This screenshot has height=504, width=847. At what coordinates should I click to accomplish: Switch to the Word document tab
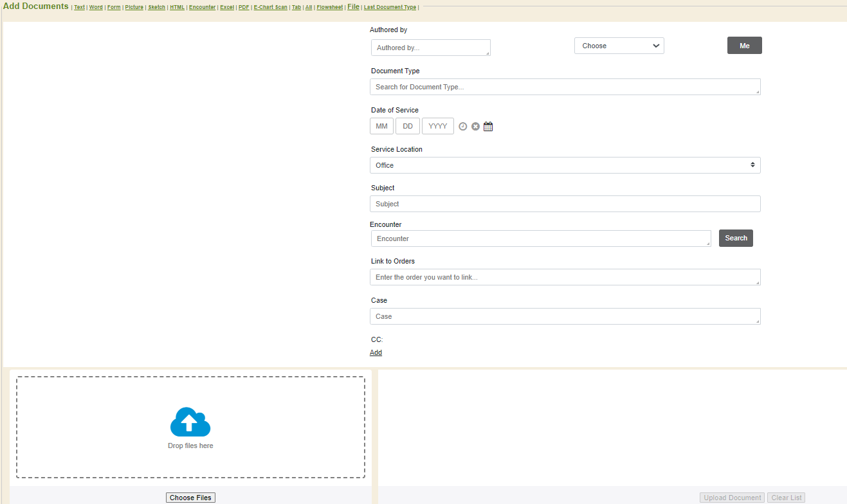click(x=96, y=7)
